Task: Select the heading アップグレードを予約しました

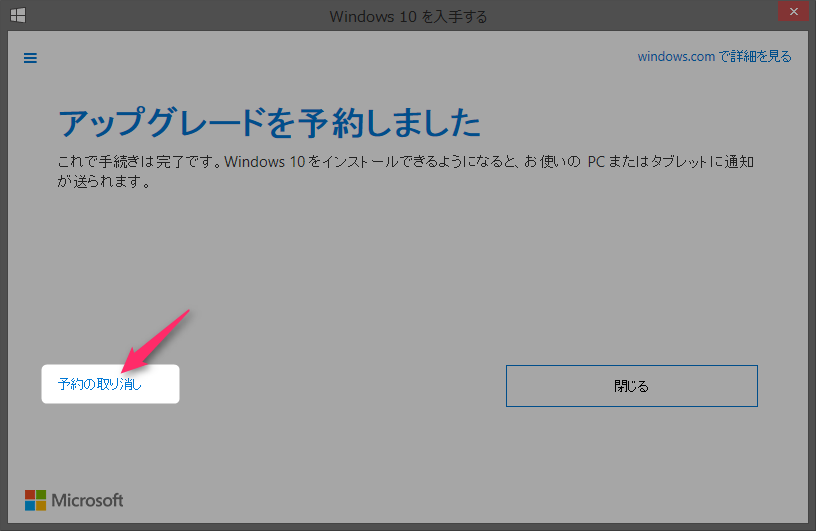Action: point(269,123)
